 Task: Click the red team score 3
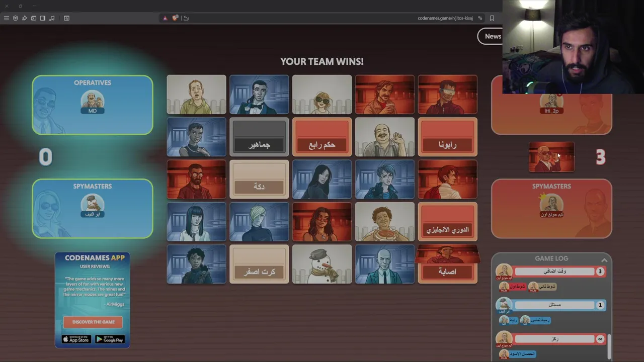coord(600,157)
